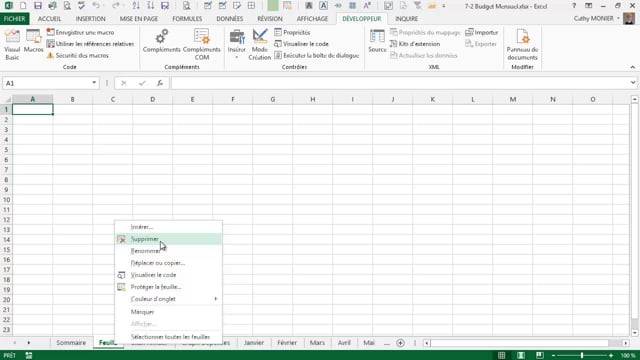This screenshot has width=640, height=360.
Task: Collapse the ribbon with the arrow
Action: point(632,67)
